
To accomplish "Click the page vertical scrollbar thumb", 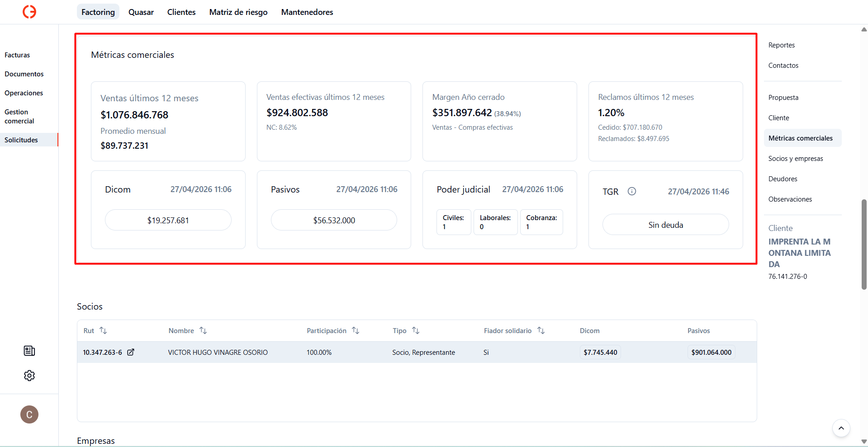I will (x=864, y=244).
